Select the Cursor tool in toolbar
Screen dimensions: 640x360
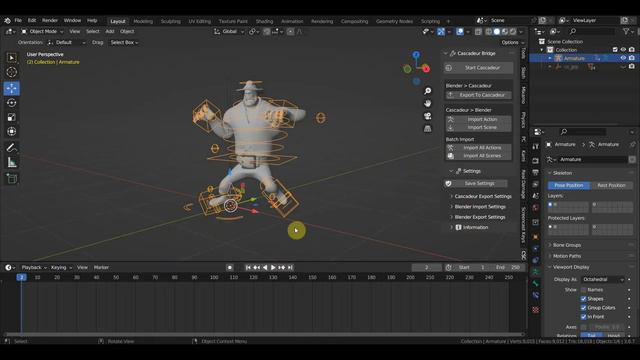click(x=11, y=72)
